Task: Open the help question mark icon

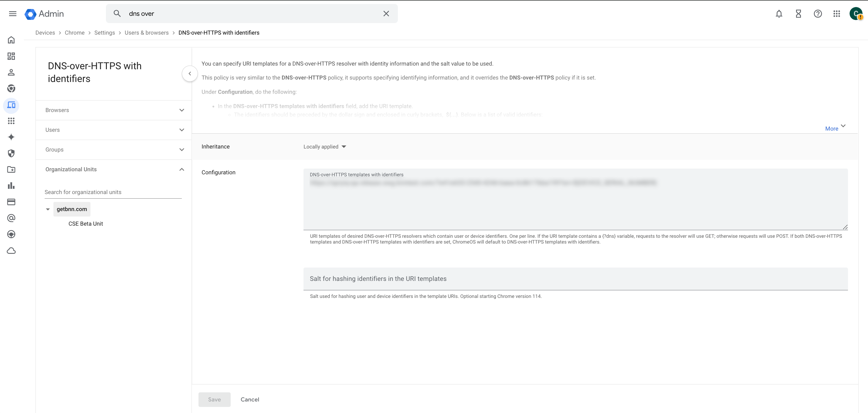Action: (x=817, y=14)
